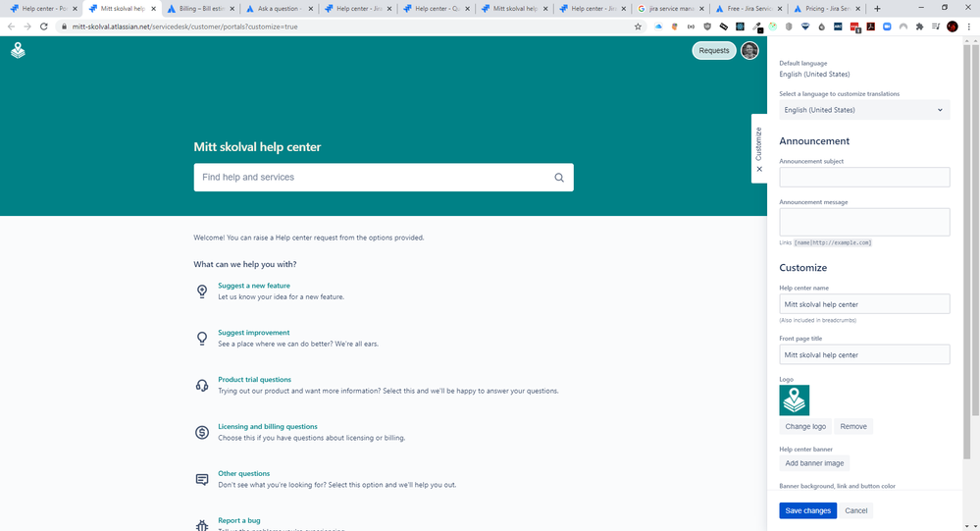Open a new browser tab

tap(877, 9)
